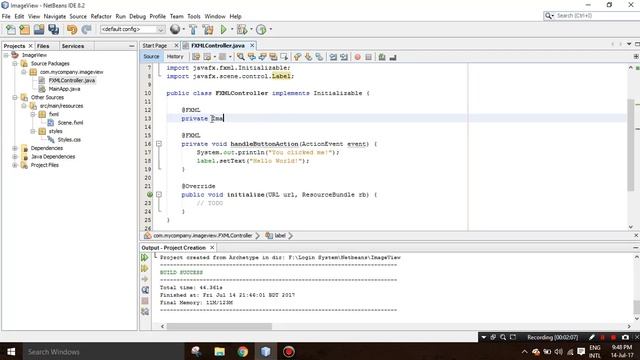Image resolution: width=640 pixels, height=360 pixels.
Task: Switch editor to History view
Action: (175, 57)
